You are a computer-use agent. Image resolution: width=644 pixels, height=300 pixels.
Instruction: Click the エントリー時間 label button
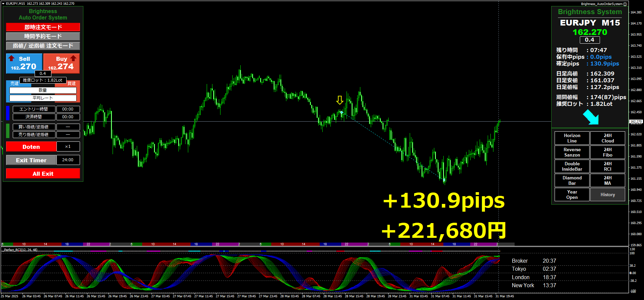(x=34, y=109)
